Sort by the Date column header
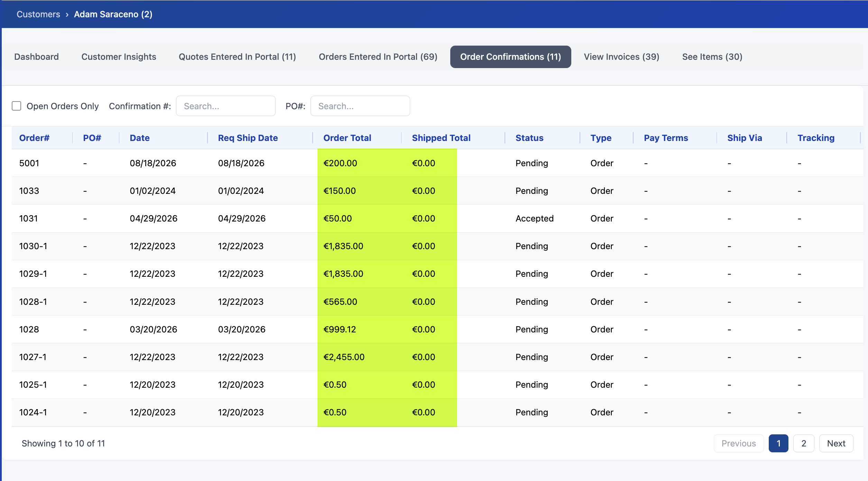Image resolution: width=868 pixels, height=481 pixels. pyautogui.click(x=140, y=138)
